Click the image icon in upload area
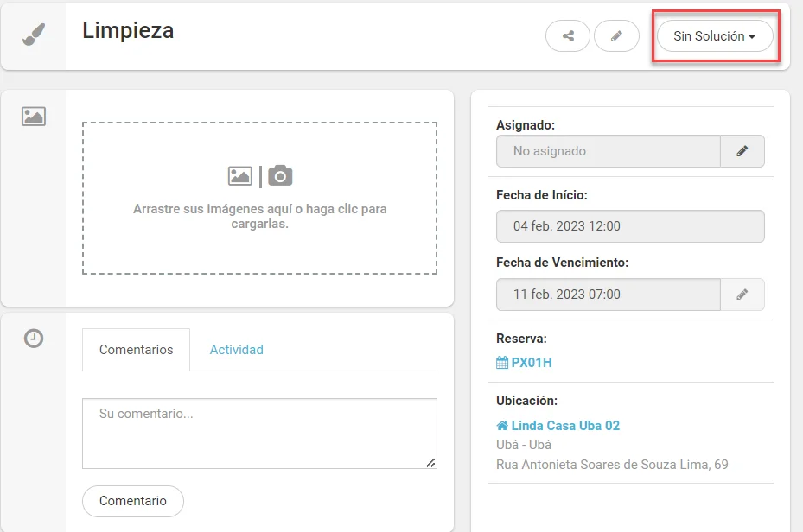Viewport: 803px width, 532px height. [x=239, y=176]
